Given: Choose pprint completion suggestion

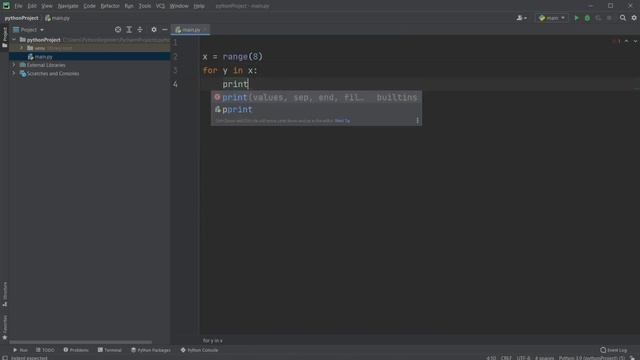Looking at the screenshot, I should (x=316, y=109).
